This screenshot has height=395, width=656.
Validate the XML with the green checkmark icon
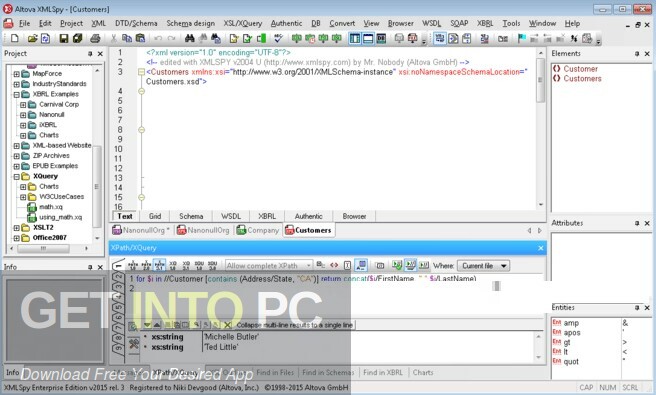[247, 38]
